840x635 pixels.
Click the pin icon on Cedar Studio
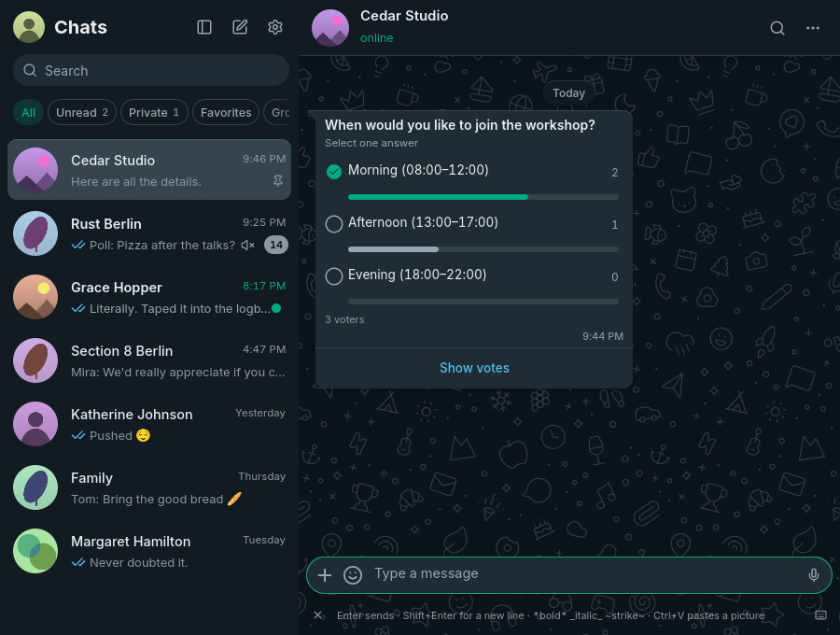click(278, 181)
